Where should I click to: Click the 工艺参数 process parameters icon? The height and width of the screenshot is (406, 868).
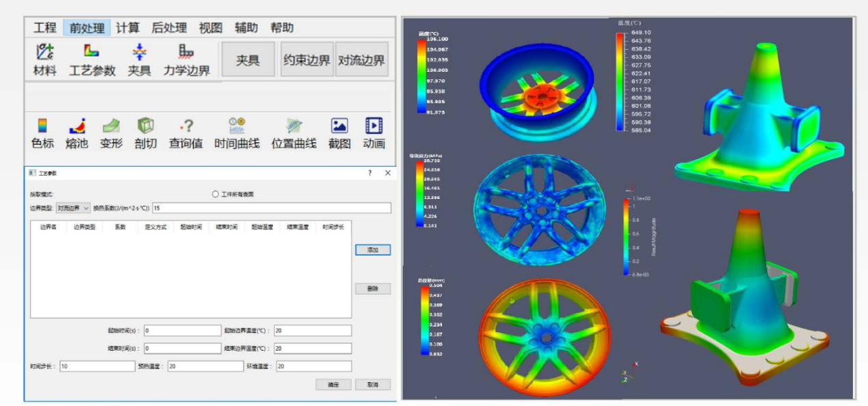click(92, 59)
